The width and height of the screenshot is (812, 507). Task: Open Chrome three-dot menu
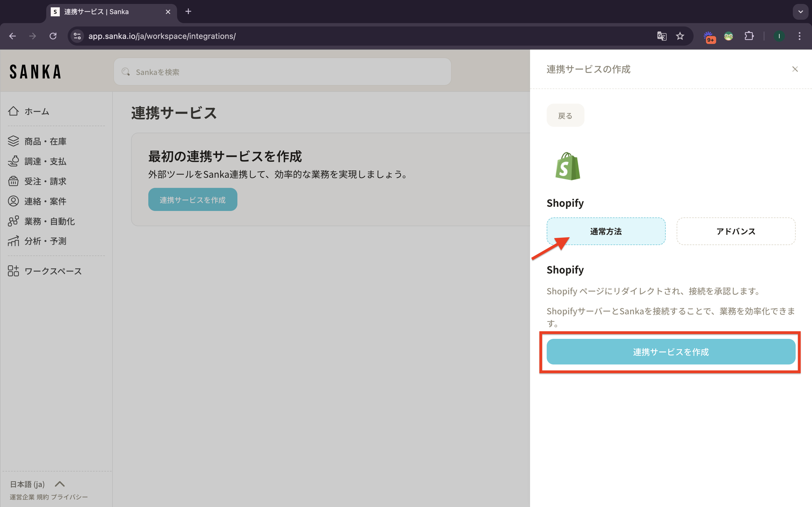[x=800, y=36]
